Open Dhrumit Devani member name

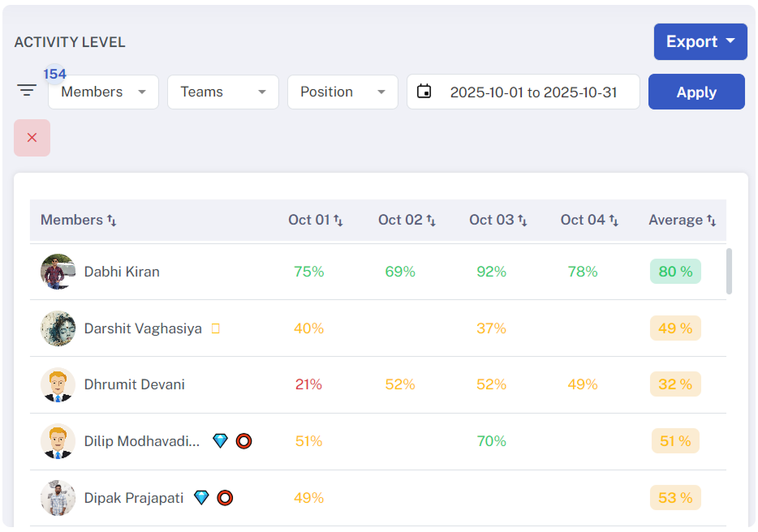pos(134,384)
